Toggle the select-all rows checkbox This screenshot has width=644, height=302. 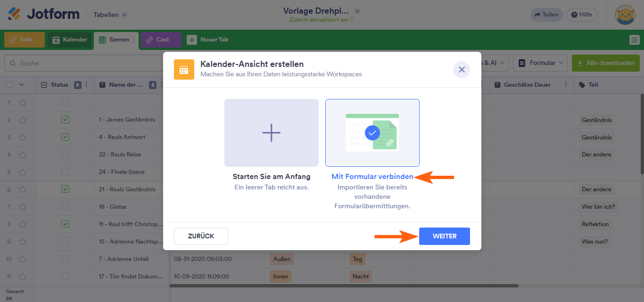click(9, 85)
